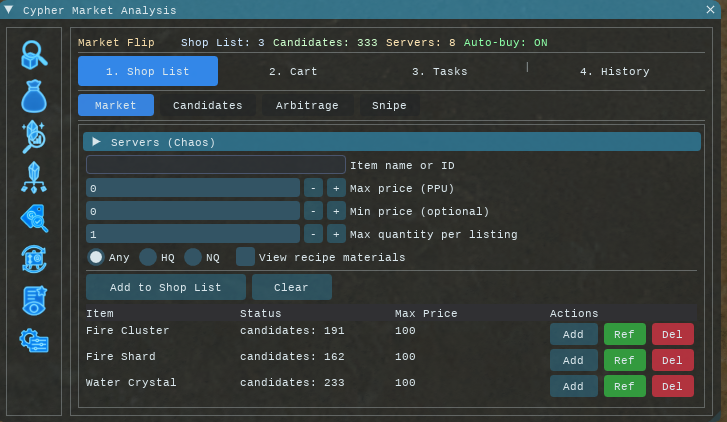Click the Item name or ID field
This screenshot has width=727, height=422.
pyautogui.click(x=215, y=165)
